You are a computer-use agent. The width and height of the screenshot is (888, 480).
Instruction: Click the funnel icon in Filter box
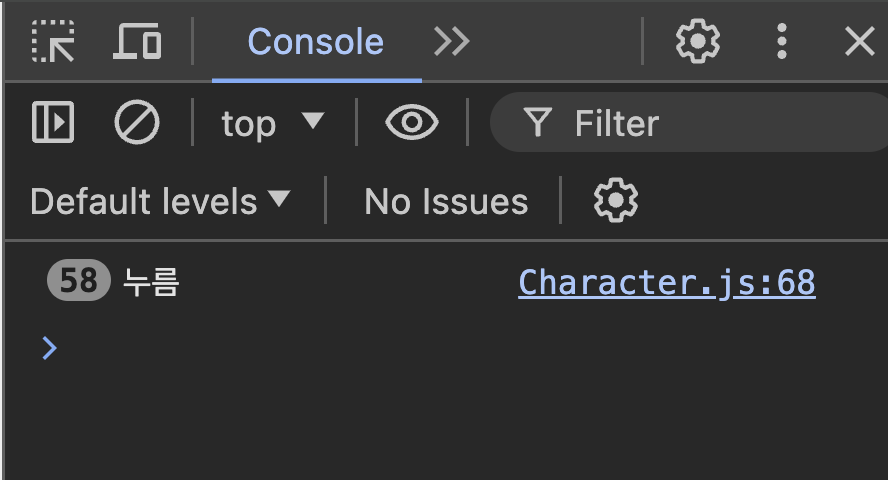pos(538,123)
